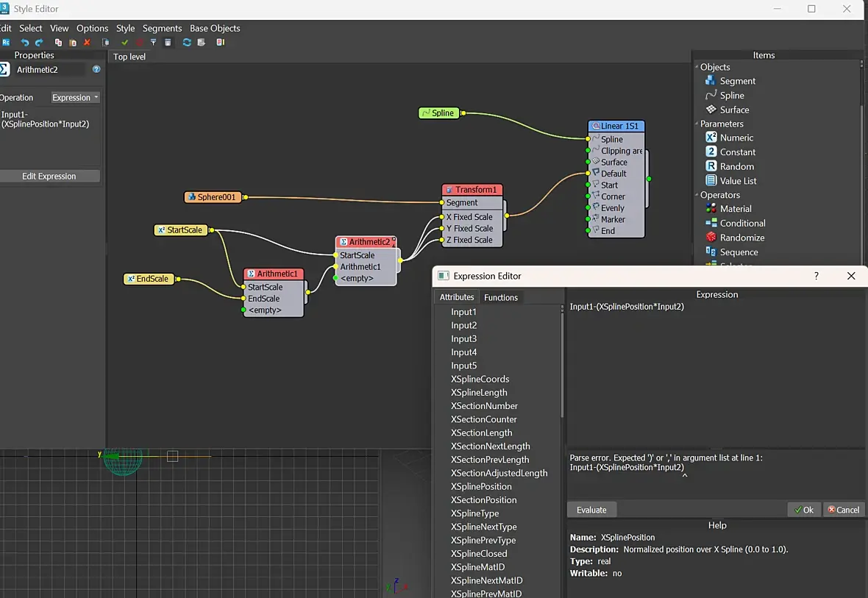This screenshot has height=598, width=868.
Task: Switch to the Functions tab
Action: click(x=501, y=297)
